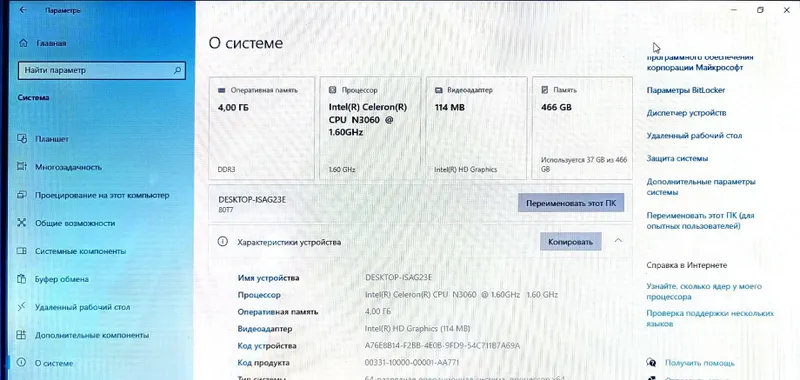Image resolution: width=800 pixels, height=380 pixels.
Task: Open Параметры BitLocker link
Action: tap(686, 90)
